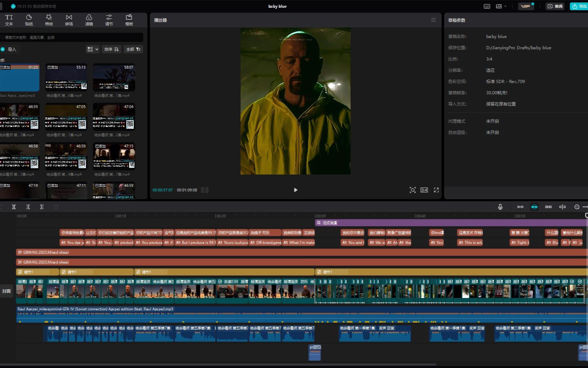Select the upper 'BY GBYANG 2023.Mixed shear' text track
The width and height of the screenshot is (588, 368).
[302, 252]
